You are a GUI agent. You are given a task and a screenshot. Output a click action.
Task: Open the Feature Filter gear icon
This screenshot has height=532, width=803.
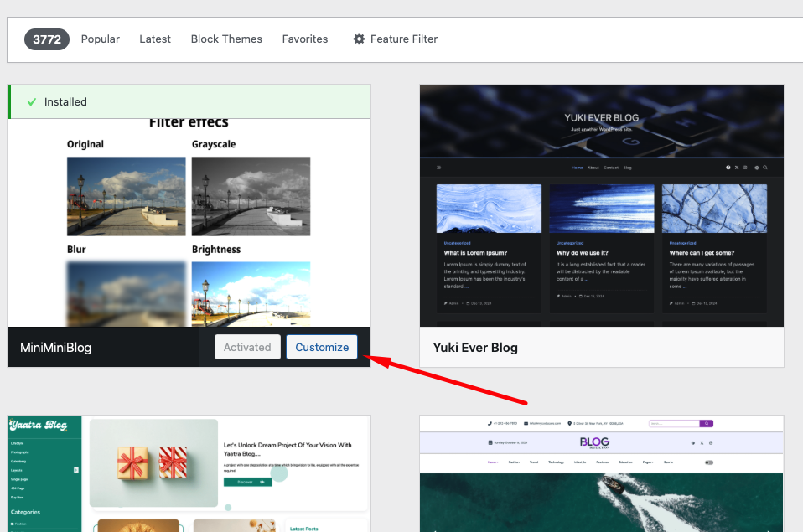point(360,39)
